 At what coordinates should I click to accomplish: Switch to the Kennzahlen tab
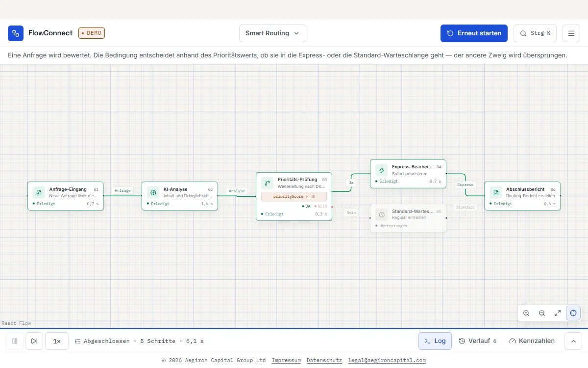532,341
